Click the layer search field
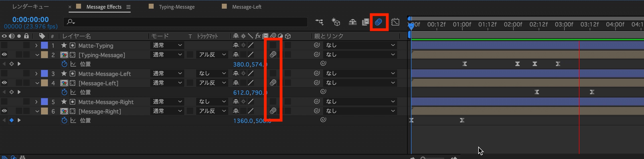644x159 pixels. [x=185, y=22]
